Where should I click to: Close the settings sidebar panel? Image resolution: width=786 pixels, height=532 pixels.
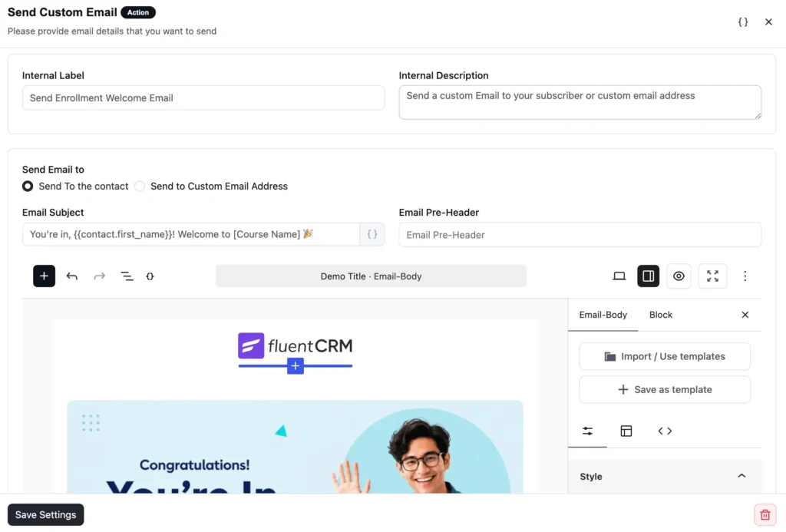coord(745,315)
